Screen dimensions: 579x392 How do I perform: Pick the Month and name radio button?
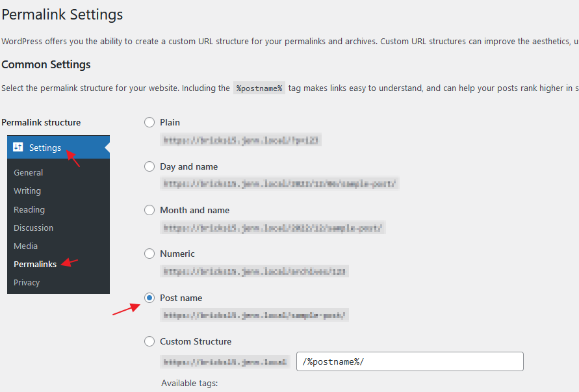(x=149, y=210)
